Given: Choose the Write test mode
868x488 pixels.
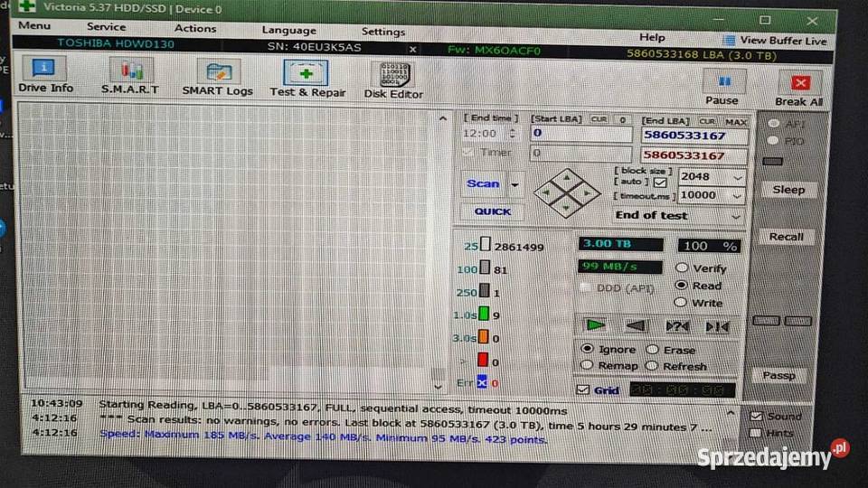Looking at the screenshot, I should click(682, 303).
